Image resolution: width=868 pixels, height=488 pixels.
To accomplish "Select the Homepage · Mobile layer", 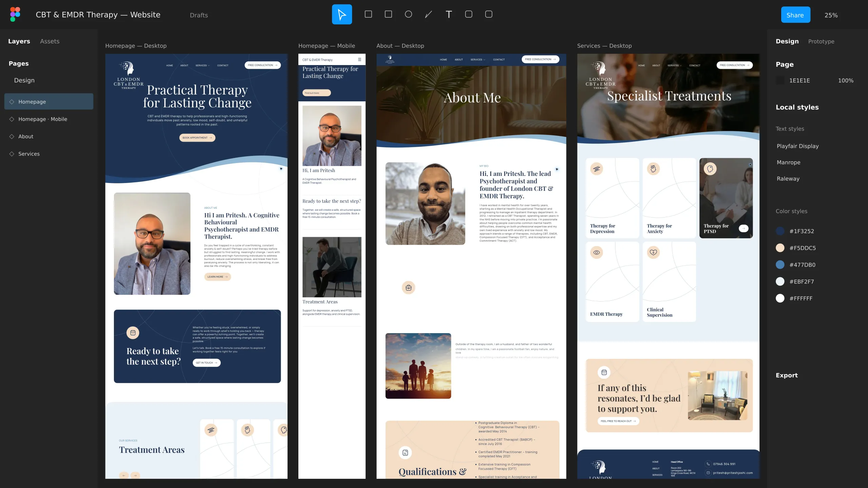I will (49, 119).
